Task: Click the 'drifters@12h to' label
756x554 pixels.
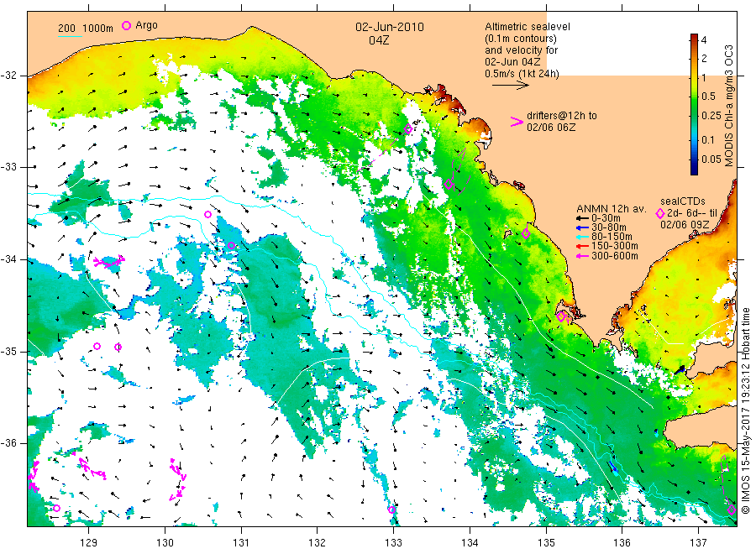Action: click(562, 116)
